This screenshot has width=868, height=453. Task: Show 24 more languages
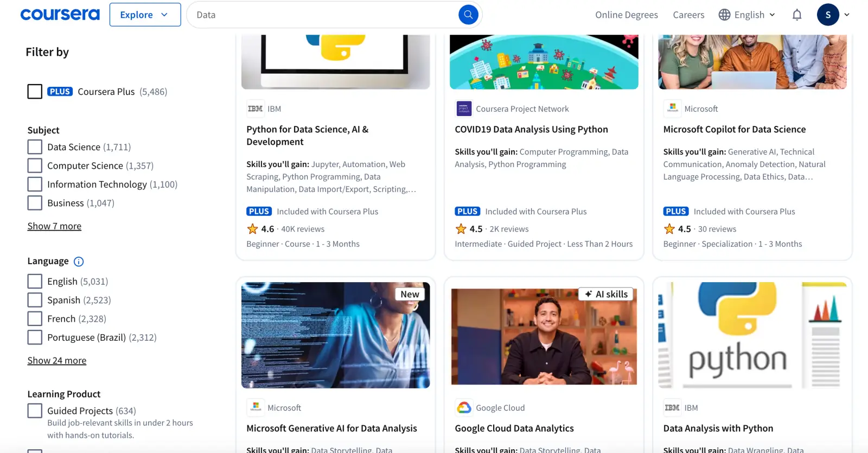coord(57,361)
